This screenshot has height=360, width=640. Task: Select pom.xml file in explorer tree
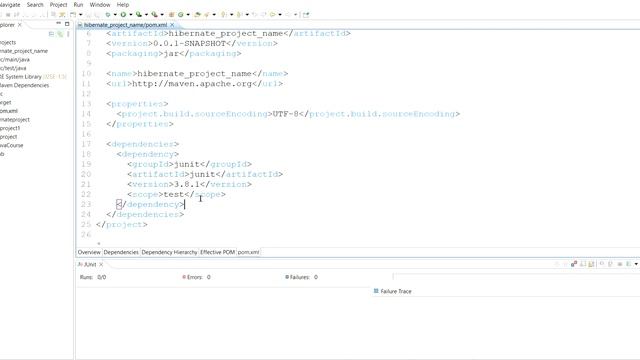coord(9,111)
